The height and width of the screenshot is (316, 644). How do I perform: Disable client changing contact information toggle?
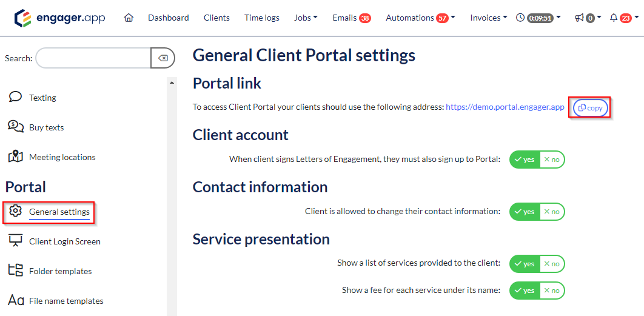coord(552,212)
